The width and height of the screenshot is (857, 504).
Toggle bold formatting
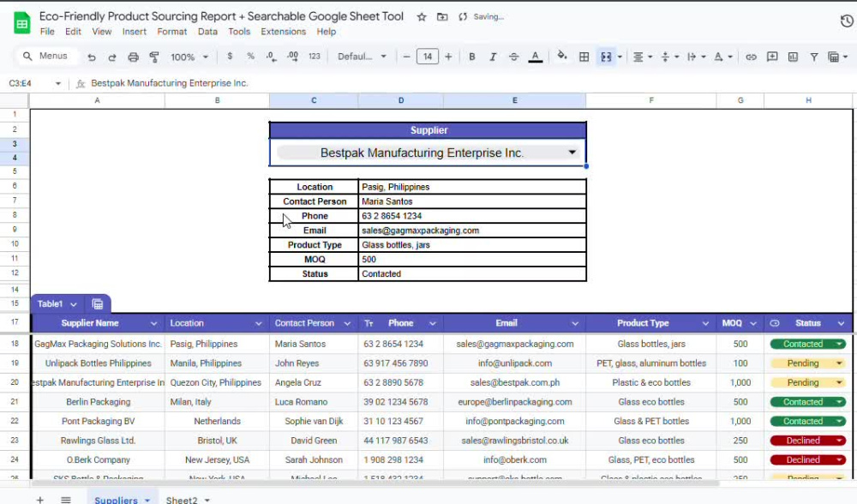tap(471, 57)
